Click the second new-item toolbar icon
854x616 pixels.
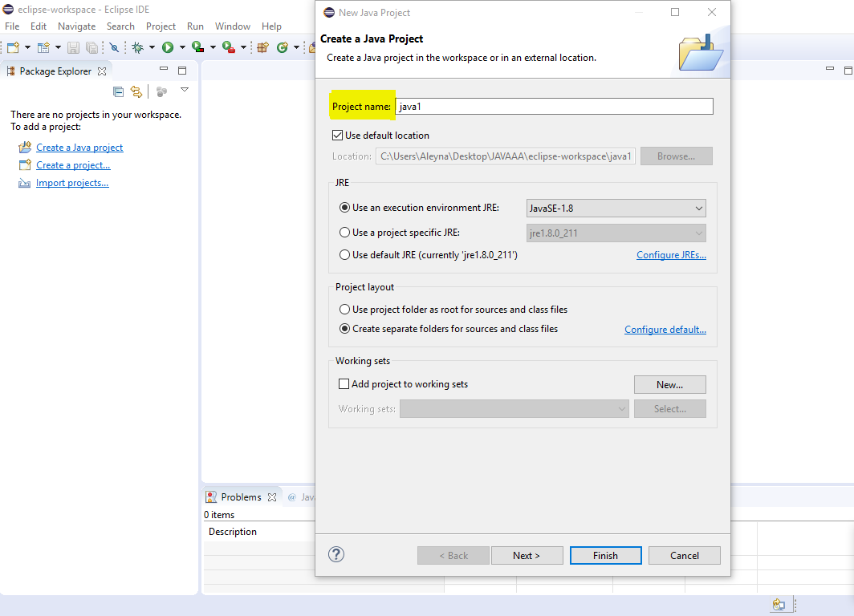(43, 48)
